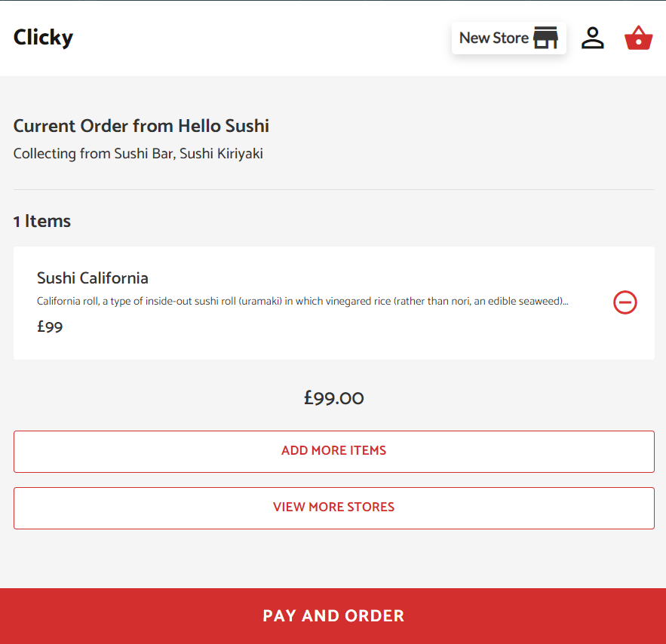Click View More Stores button
The image size is (666, 644).
334,508
